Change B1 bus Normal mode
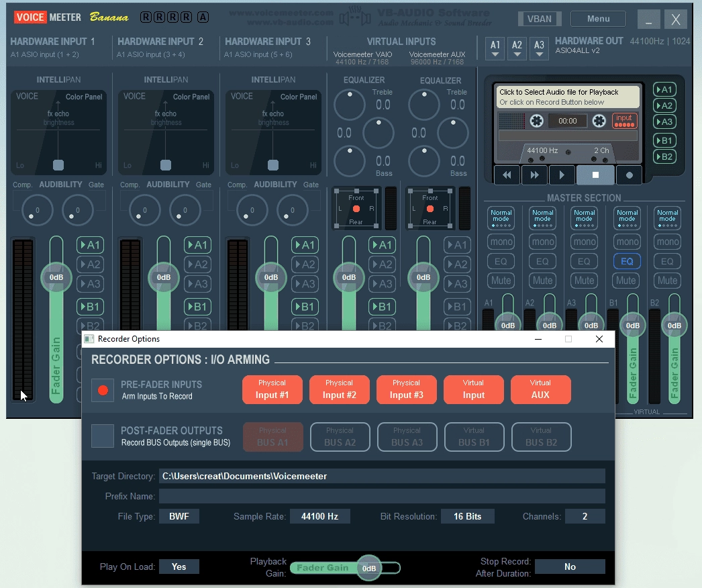 click(x=628, y=218)
